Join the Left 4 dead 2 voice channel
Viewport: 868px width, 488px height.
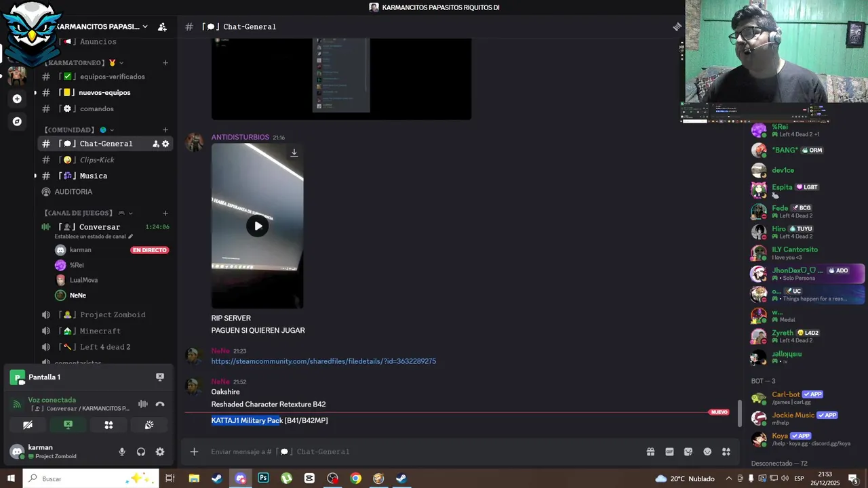[x=105, y=347]
